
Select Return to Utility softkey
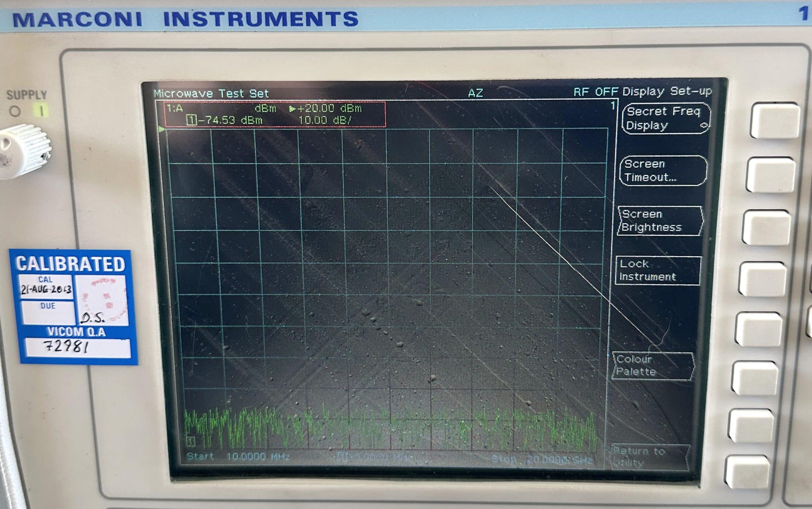(649, 457)
